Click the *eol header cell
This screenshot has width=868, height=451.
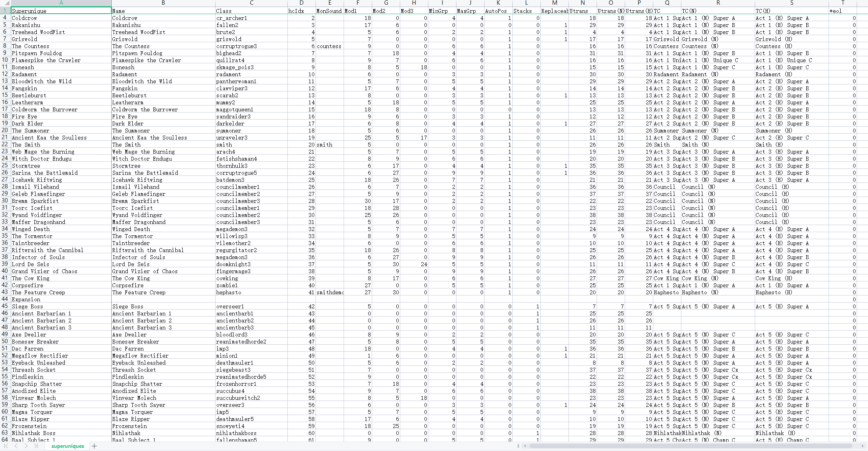[x=843, y=11]
